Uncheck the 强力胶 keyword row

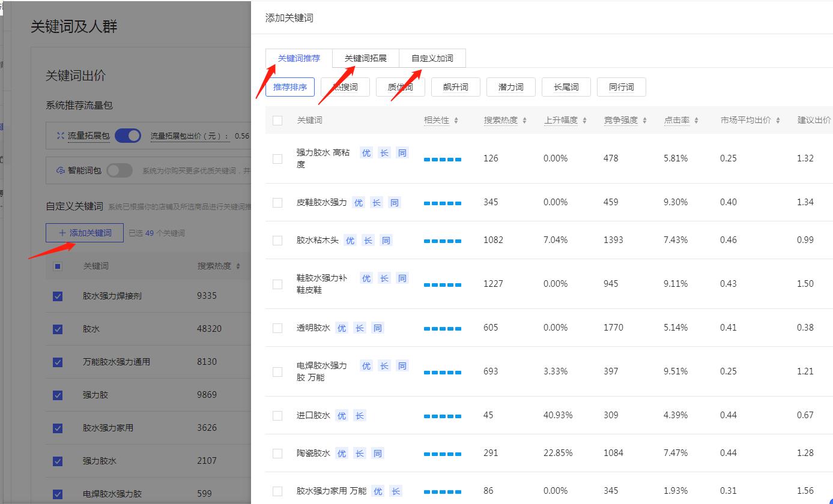pos(58,395)
